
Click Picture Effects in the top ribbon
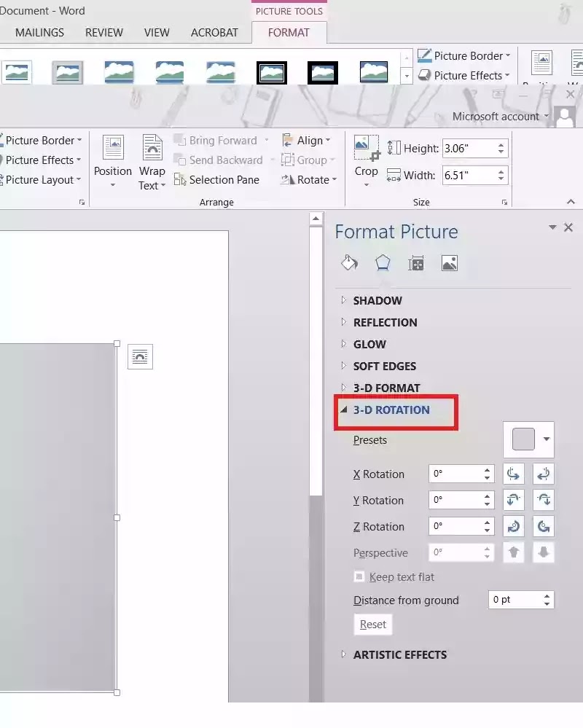pos(464,75)
